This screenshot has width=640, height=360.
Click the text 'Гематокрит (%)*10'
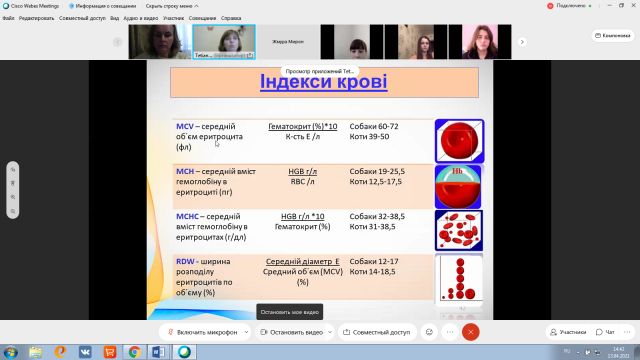(302, 127)
